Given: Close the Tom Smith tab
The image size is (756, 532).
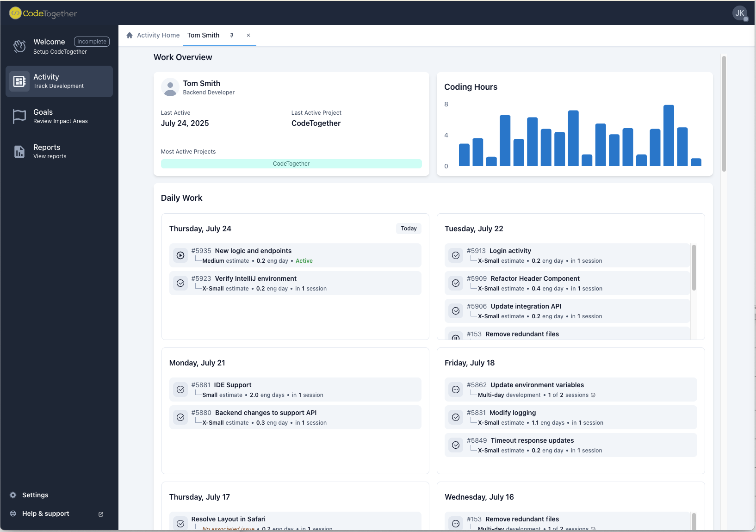Looking at the screenshot, I should coord(248,35).
